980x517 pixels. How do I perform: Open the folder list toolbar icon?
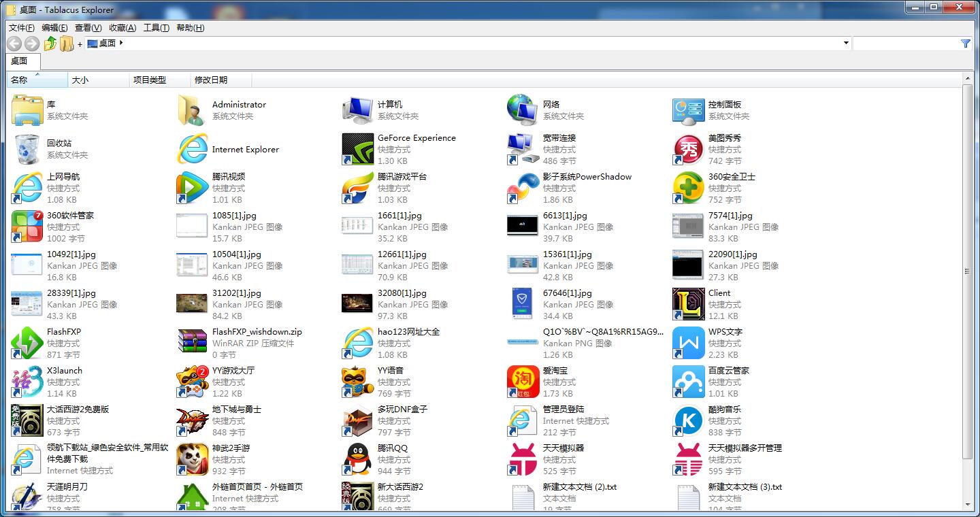coord(66,44)
